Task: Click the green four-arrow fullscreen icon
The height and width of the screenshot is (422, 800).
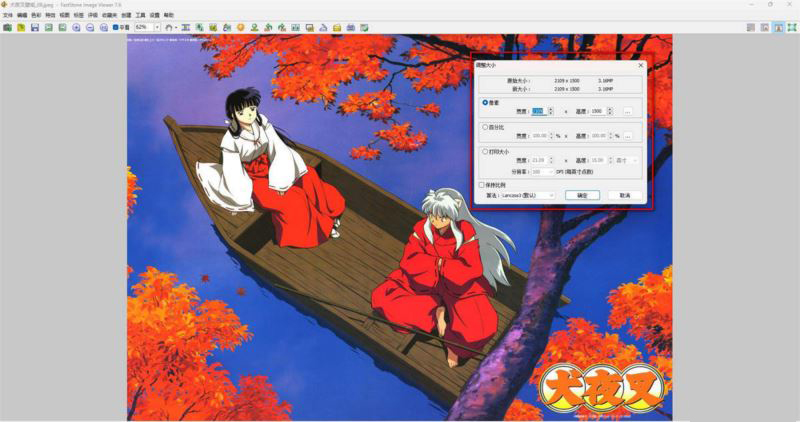Action: pyautogui.click(x=792, y=28)
